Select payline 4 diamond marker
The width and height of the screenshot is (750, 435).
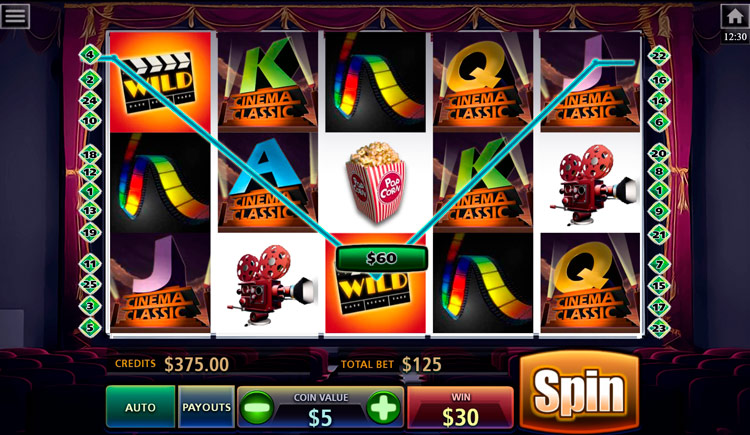90,55
